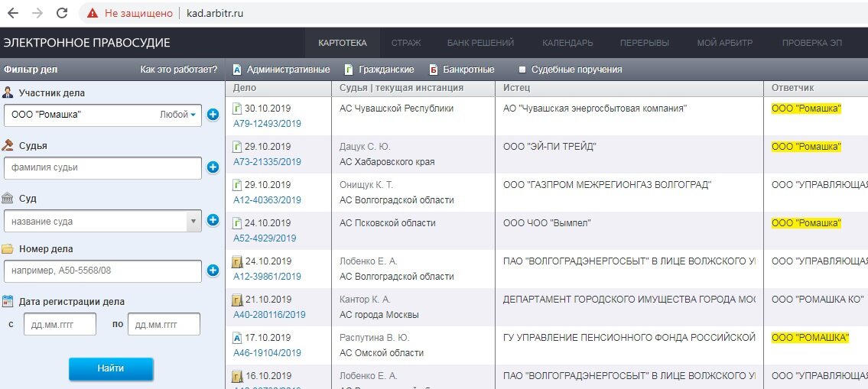The height and width of the screenshot is (389, 868).
Task: Open the Проверка ЭП tab
Action: click(812, 43)
